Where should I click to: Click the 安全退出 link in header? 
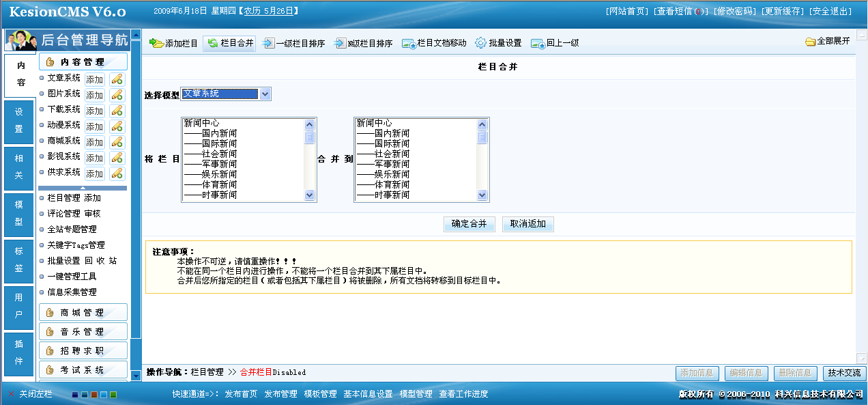click(830, 12)
